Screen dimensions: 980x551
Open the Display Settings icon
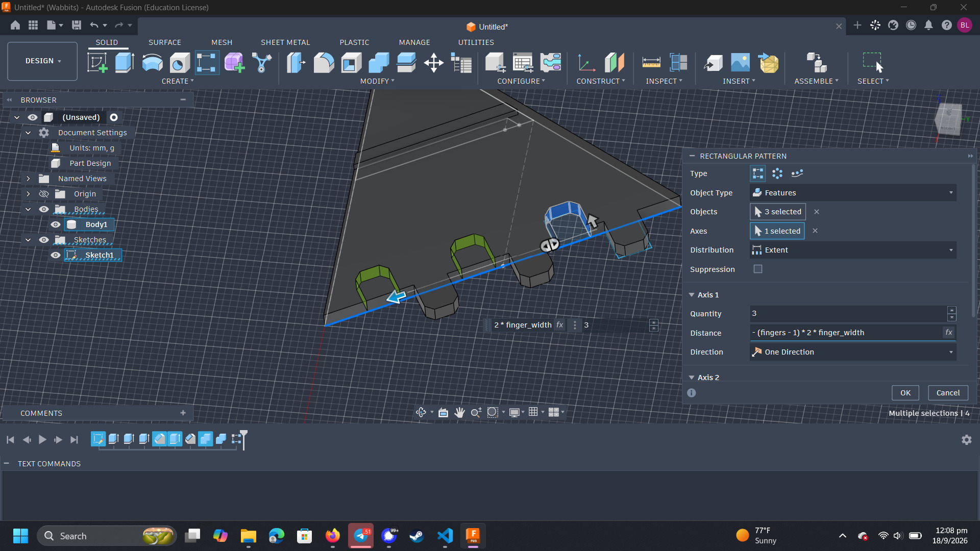click(x=514, y=412)
